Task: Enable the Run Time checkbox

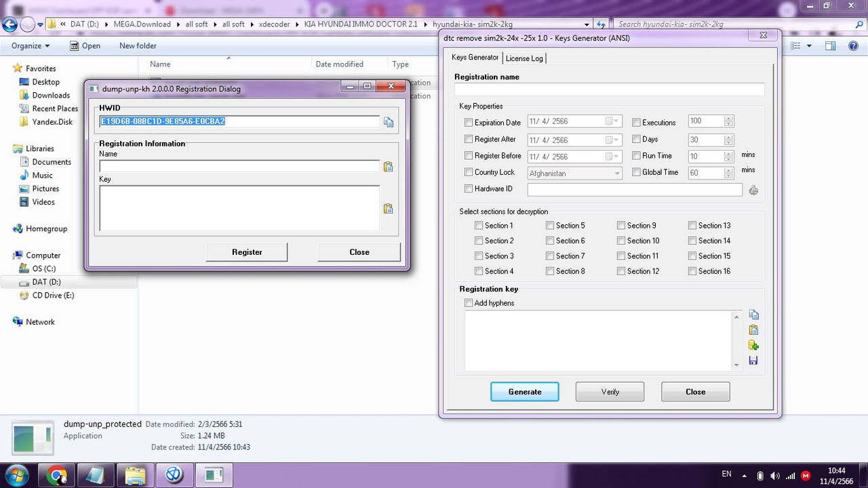Action: click(x=636, y=156)
